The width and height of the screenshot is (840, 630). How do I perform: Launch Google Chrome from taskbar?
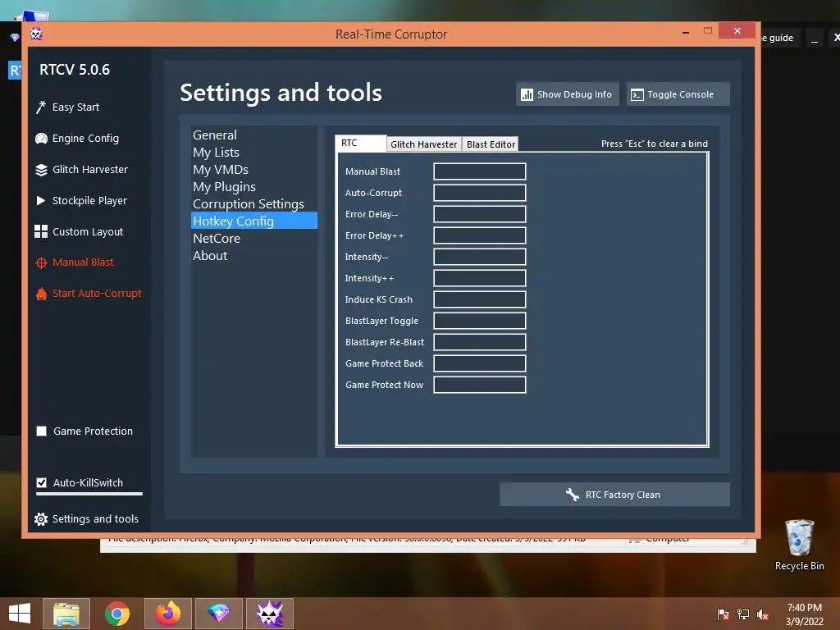point(116,614)
